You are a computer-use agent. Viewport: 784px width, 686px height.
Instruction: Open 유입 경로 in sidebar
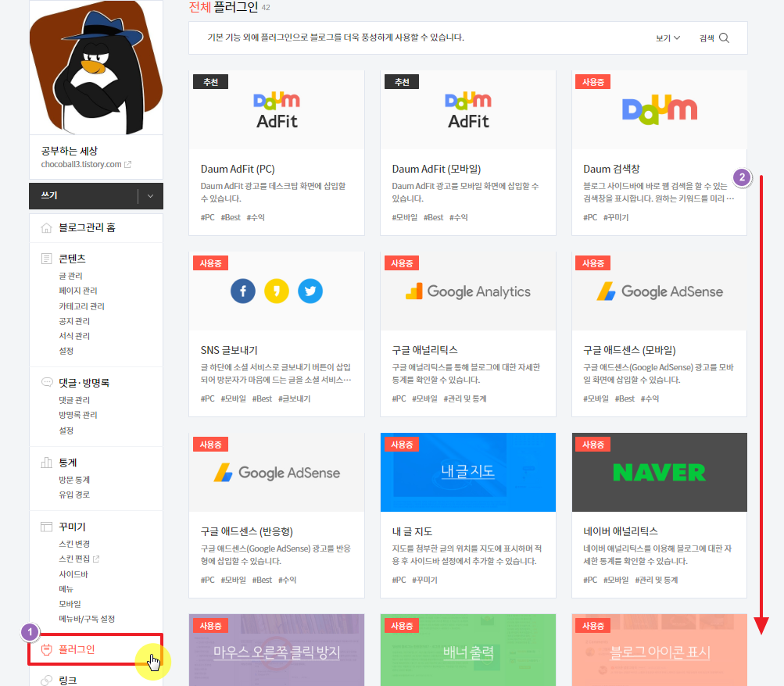(x=74, y=495)
